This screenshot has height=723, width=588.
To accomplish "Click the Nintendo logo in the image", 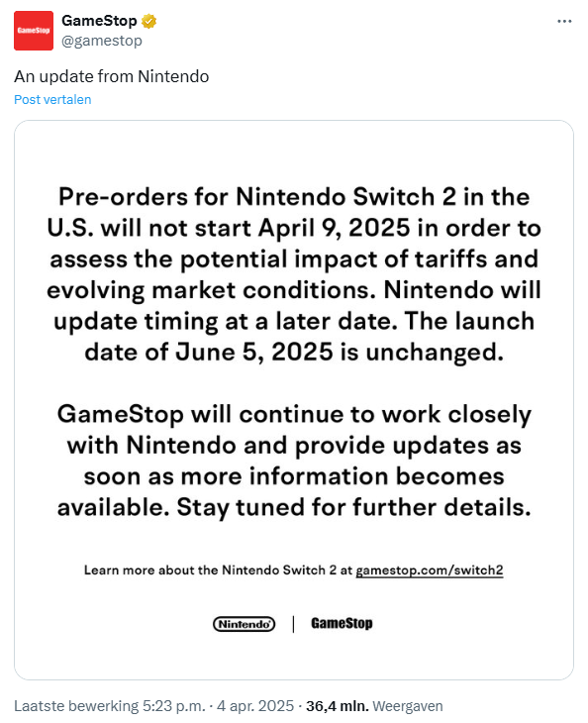I will point(244,624).
